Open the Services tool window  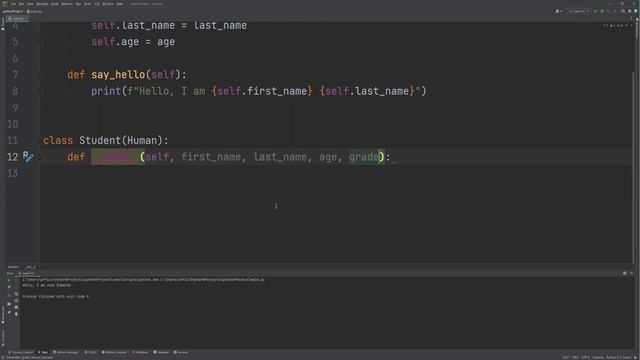181,352
